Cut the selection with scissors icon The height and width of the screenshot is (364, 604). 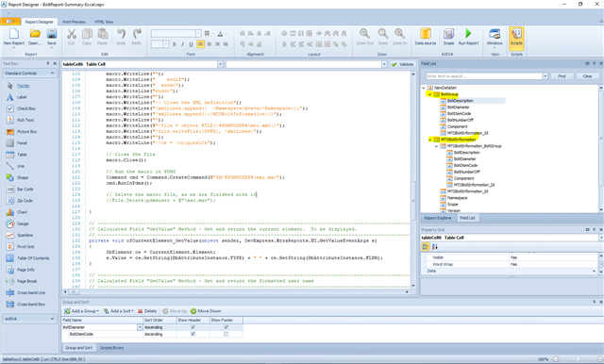point(72,37)
